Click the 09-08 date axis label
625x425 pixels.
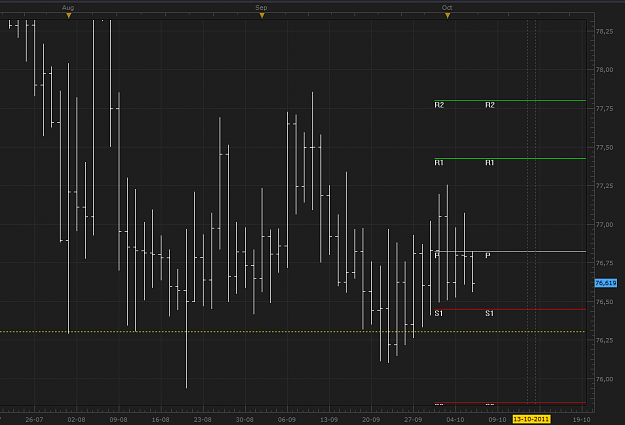pyautogui.click(x=118, y=419)
